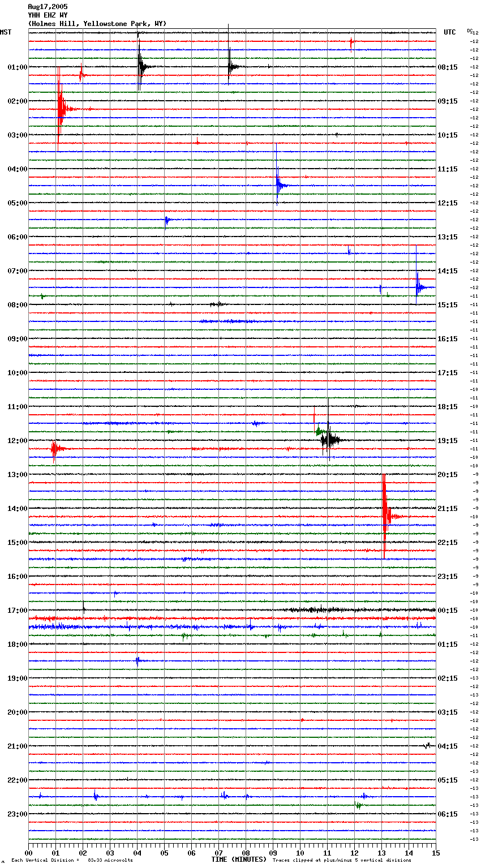
Task: Click the 18:15 UTC time label
Action: point(448,407)
